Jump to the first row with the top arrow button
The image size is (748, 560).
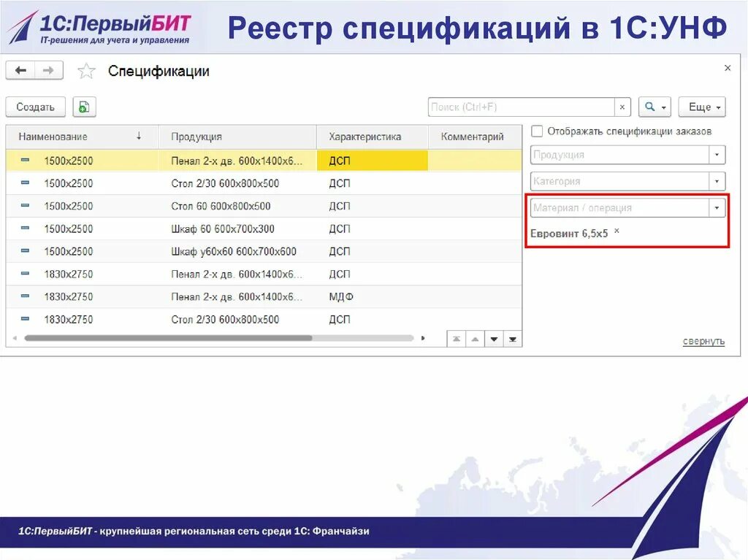pos(457,340)
